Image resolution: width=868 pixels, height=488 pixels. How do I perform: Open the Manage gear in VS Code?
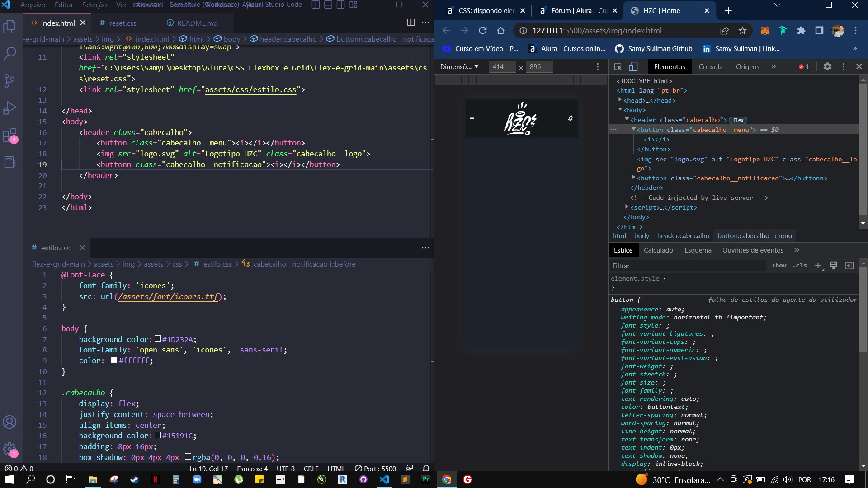pos(9,449)
